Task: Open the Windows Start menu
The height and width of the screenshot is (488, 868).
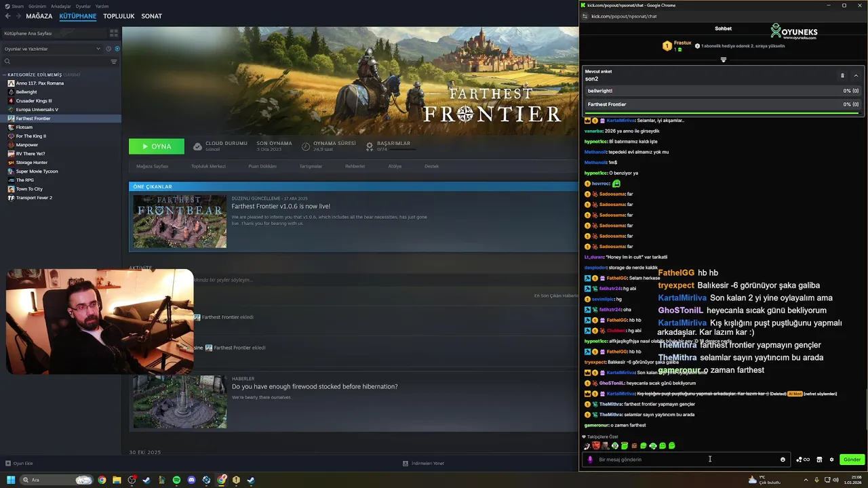Action: tap(11, 480)
